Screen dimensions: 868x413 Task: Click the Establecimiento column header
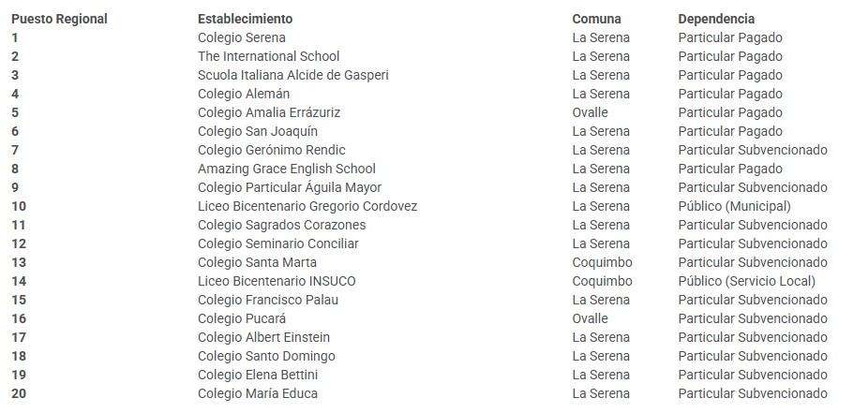[x=245, y=19]
